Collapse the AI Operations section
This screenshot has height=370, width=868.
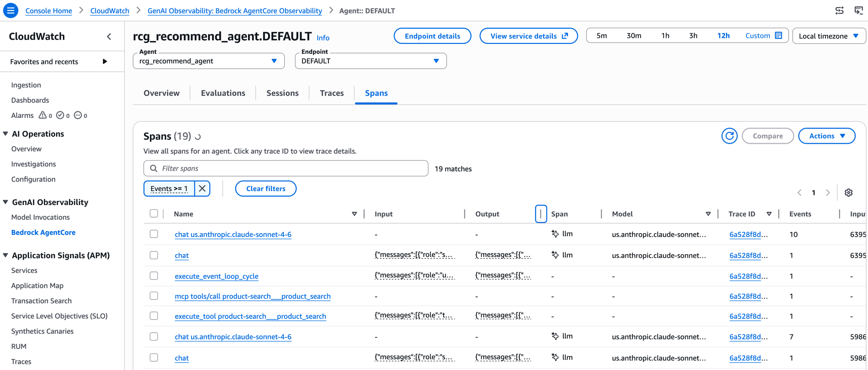click(6, 134)
